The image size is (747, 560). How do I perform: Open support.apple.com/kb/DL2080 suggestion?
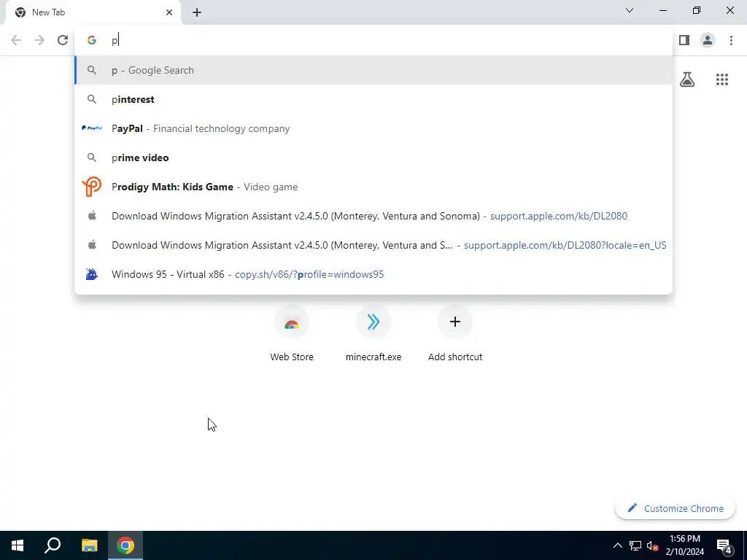tap(373, 216)
